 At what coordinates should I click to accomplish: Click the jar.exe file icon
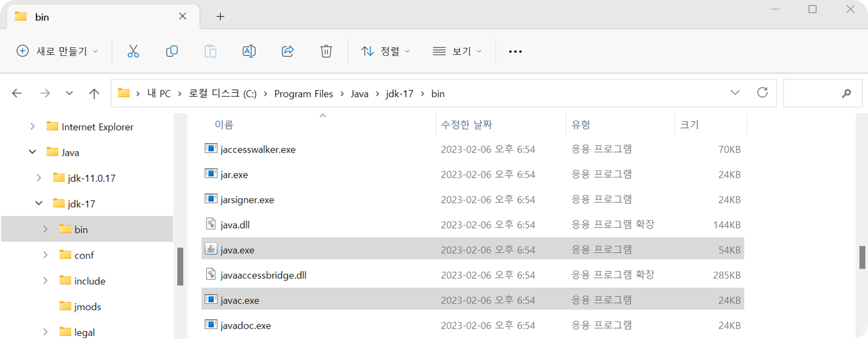[211, 174]
